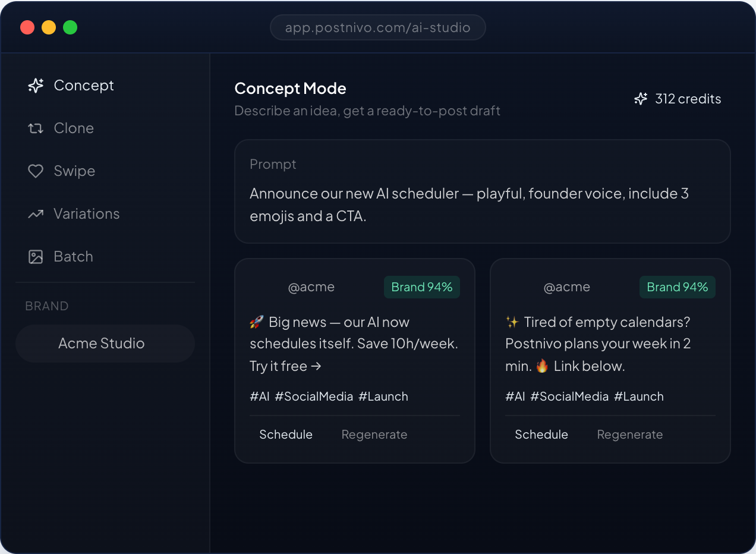Regenerate the 'Big news' post draft
Screen dimensions: 756x554
tap(374, 435)
